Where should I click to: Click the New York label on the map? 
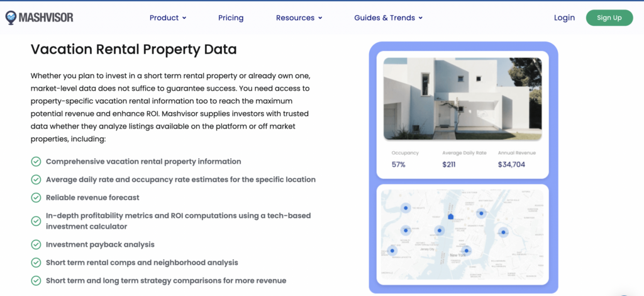tap(458, 255)
